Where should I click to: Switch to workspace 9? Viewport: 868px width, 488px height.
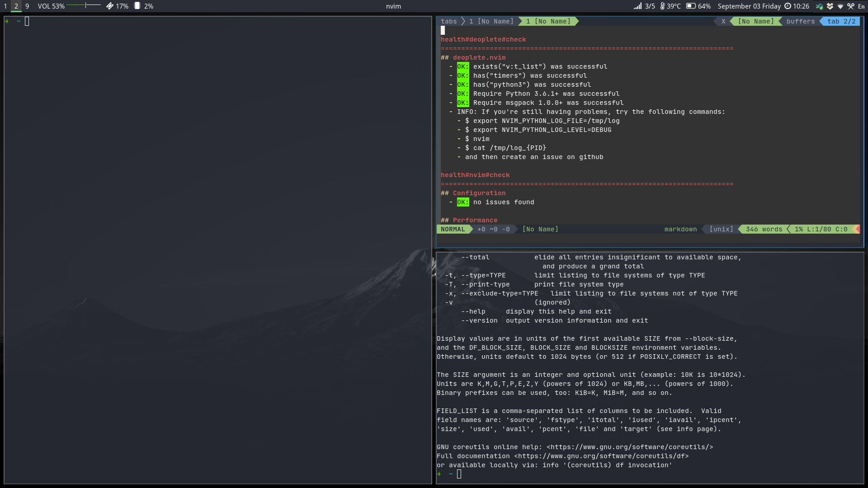coord(27,6)
